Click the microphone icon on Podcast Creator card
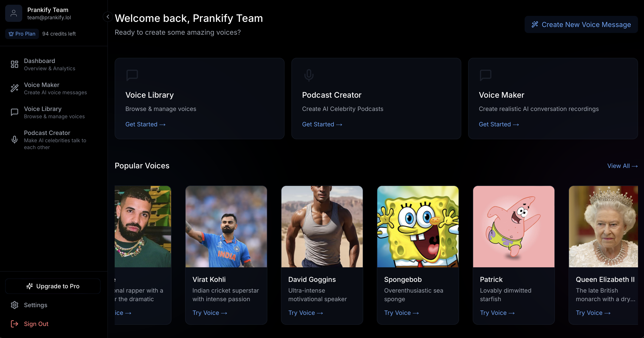644x338 pixels. [309, 75]
